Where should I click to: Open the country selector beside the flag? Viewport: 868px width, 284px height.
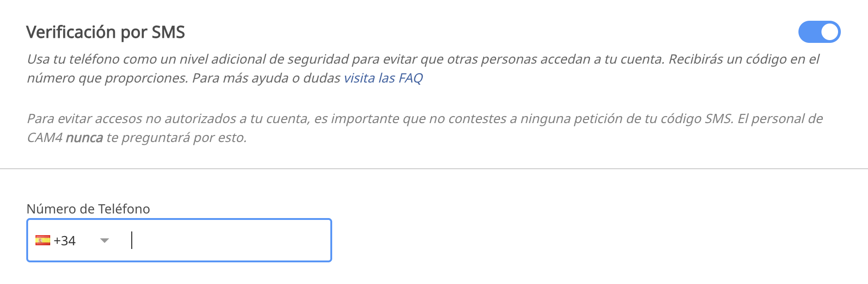click(x=72, y=240)
